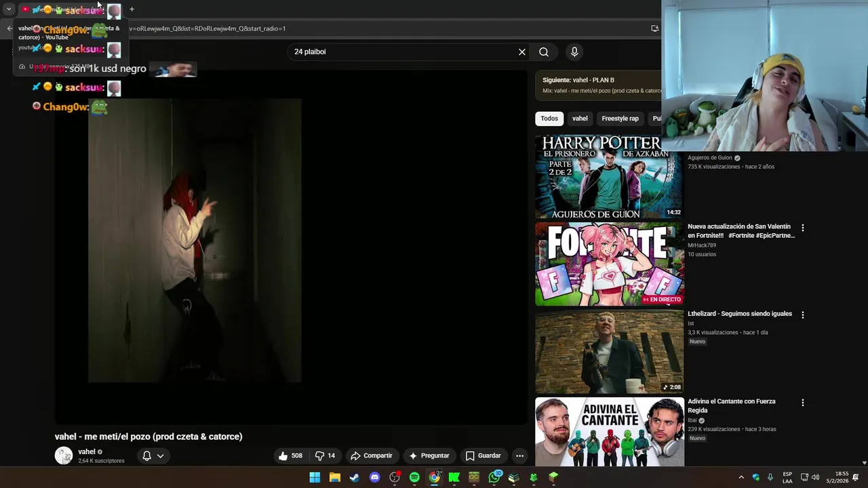Click the cast icon in address bar
The image size is (868, 488).
[654, 28]
